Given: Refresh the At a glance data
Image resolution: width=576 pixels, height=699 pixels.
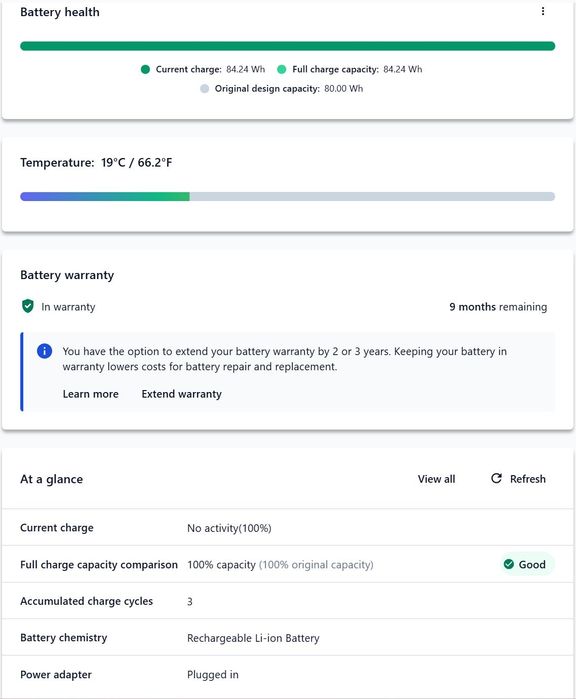Looking at the screenshot, I should point(518,479).
